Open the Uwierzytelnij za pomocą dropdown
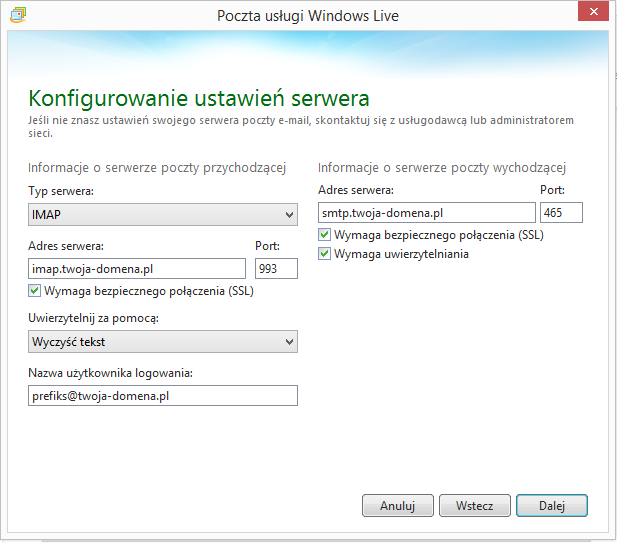Viewport: 617px width, 543px height. (163, 342)
